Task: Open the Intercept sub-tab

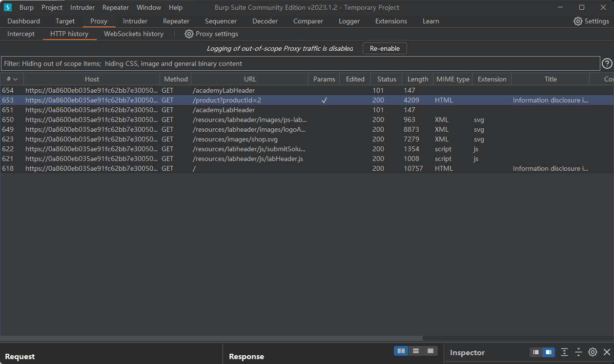Action: point(21,34)
